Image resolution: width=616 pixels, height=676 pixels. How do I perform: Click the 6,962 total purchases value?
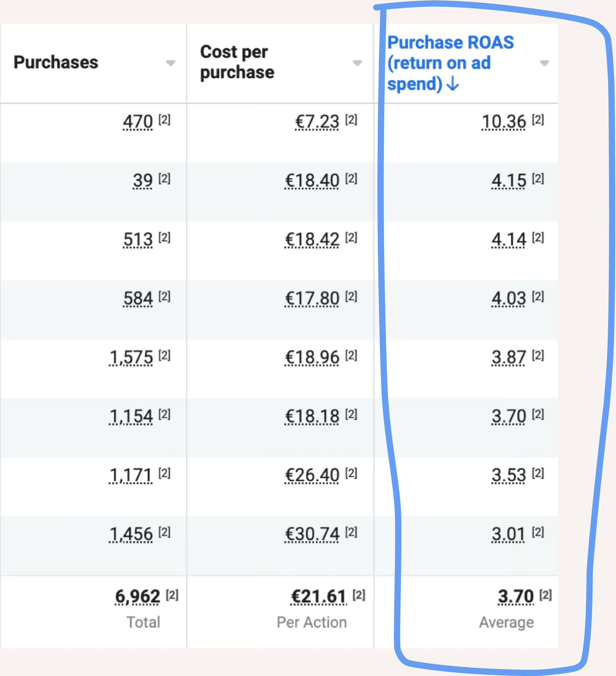point(138,597)
